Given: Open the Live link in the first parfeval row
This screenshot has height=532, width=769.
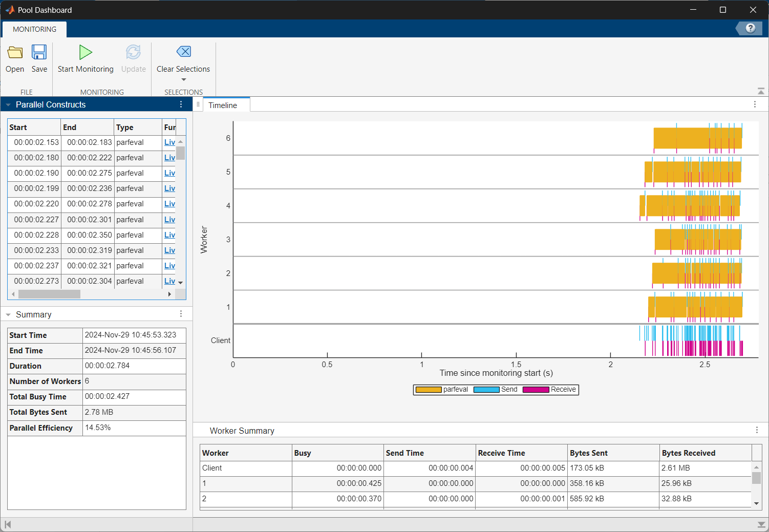Looking at the screenshot, I should pyautogui.click(x=169, y=142).
